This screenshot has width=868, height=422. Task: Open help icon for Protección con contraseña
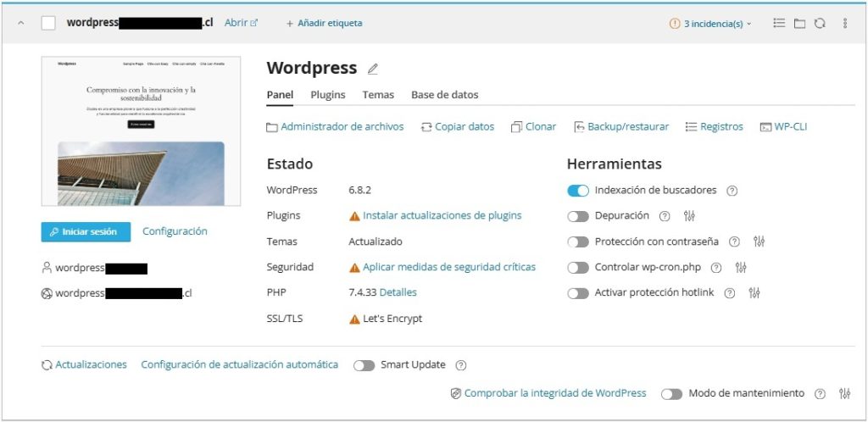pos(734,242)
